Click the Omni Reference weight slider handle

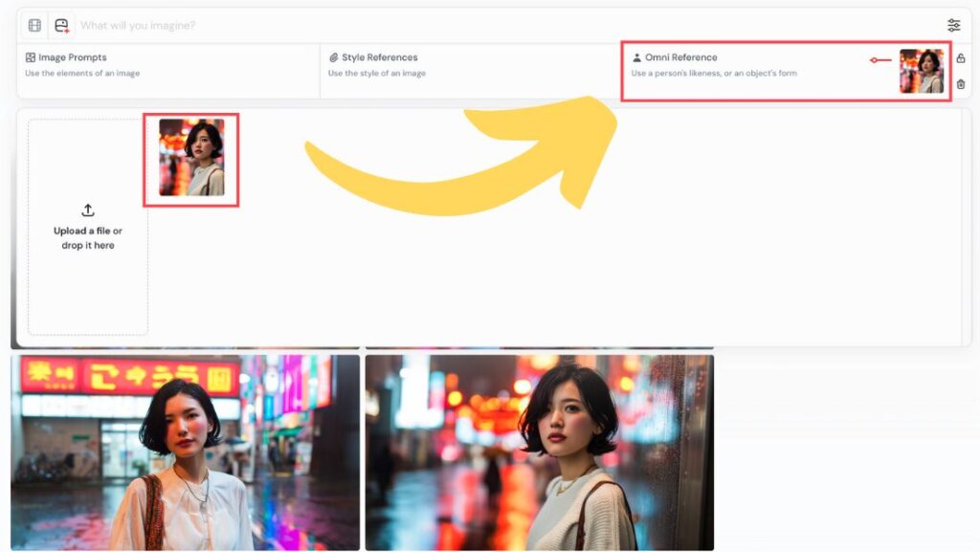pos(874,60)
